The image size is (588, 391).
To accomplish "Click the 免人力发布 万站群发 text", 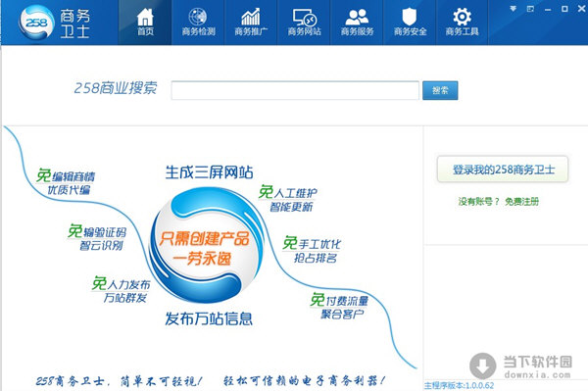I will (x=122, y=290).
